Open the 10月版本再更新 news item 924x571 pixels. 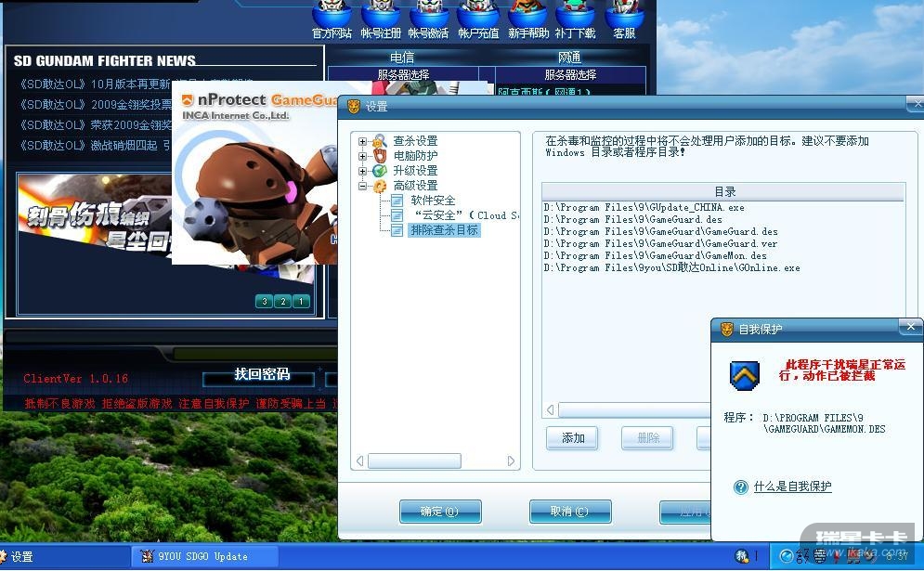[95, 84]
